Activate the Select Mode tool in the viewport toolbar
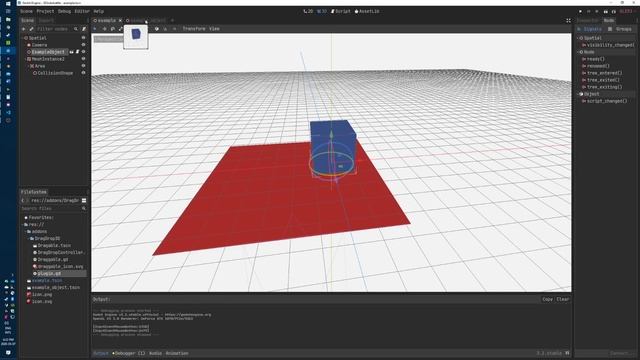Image resolution: width=640 pixels, height=360 pixels. 95,29
